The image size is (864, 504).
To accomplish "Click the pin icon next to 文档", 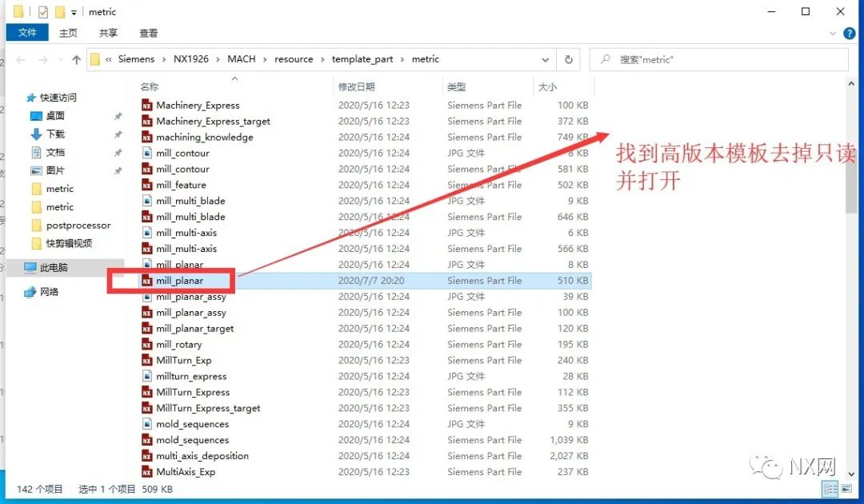I will [x=118, y=153].
